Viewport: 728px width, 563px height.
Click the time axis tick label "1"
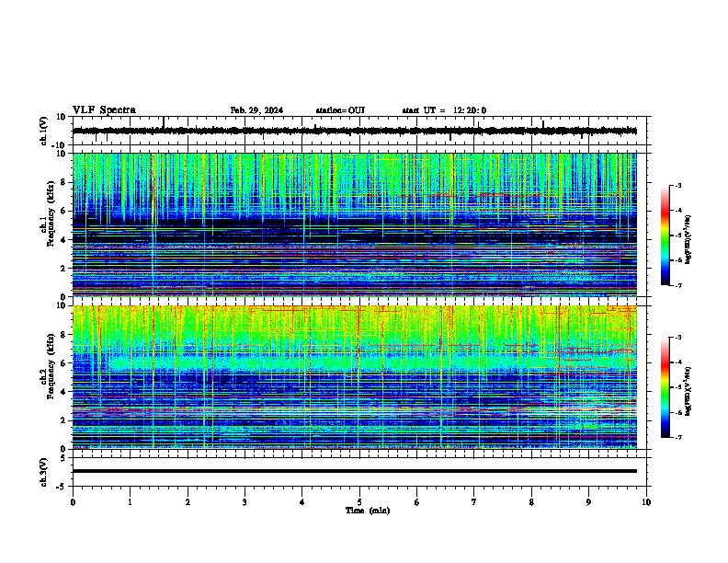pyautogui.click(x=130, y=502)
